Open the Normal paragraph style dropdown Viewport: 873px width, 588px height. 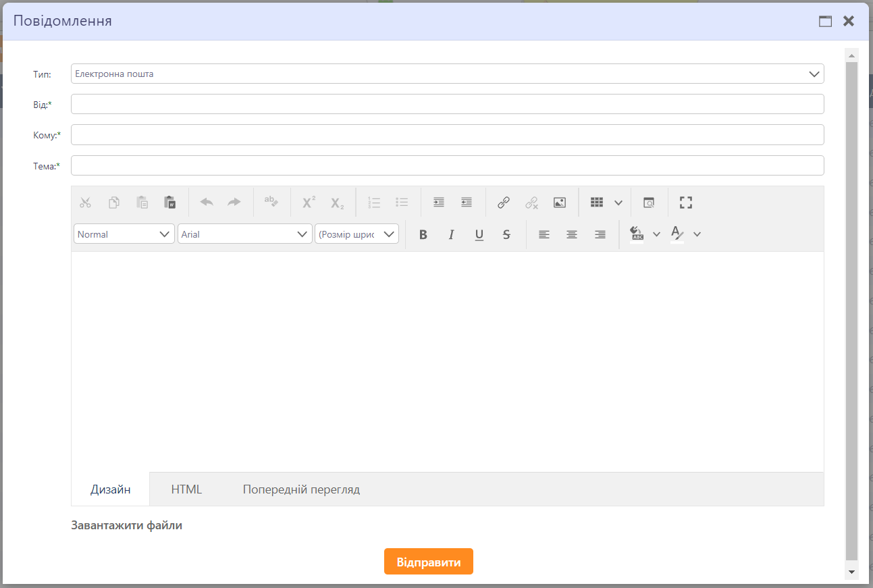point(124,234)
